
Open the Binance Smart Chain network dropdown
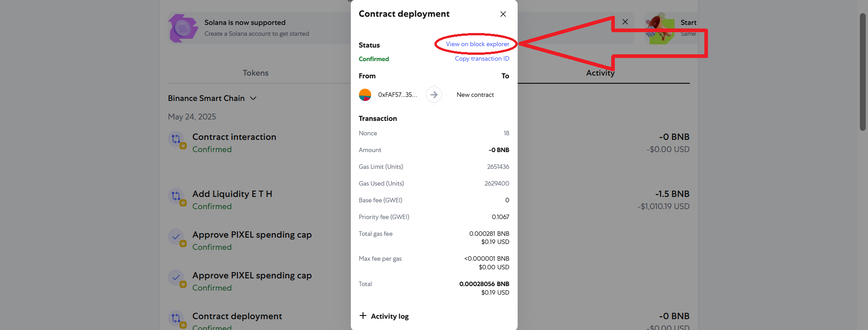(212, 98)
